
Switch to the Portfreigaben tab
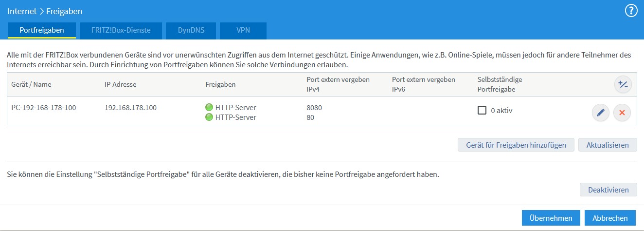click(42, 30)
